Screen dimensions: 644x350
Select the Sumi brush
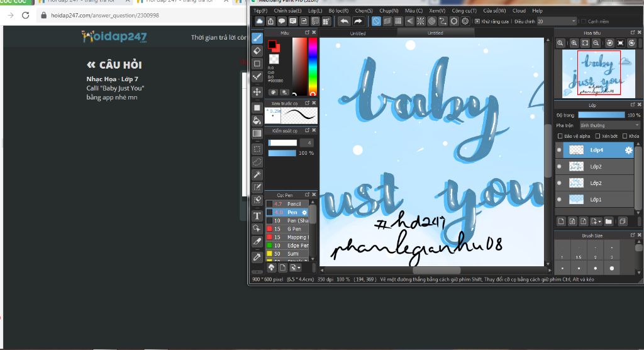tap(287, 254)
